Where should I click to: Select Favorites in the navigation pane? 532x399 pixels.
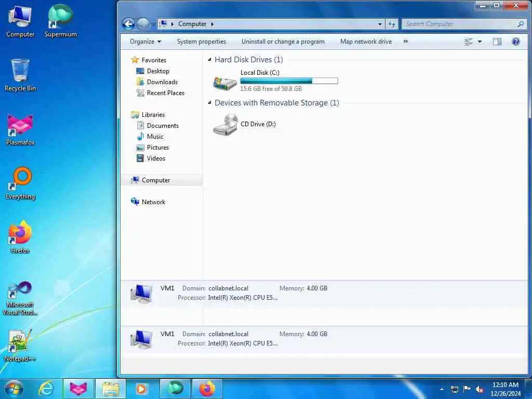pos(154,60)
